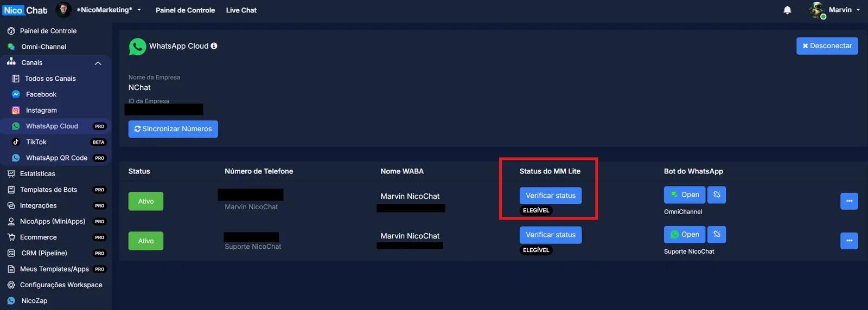Click the Todos os Canais list icon
This screenshot has width=868, height=310.
pos(16,79)
